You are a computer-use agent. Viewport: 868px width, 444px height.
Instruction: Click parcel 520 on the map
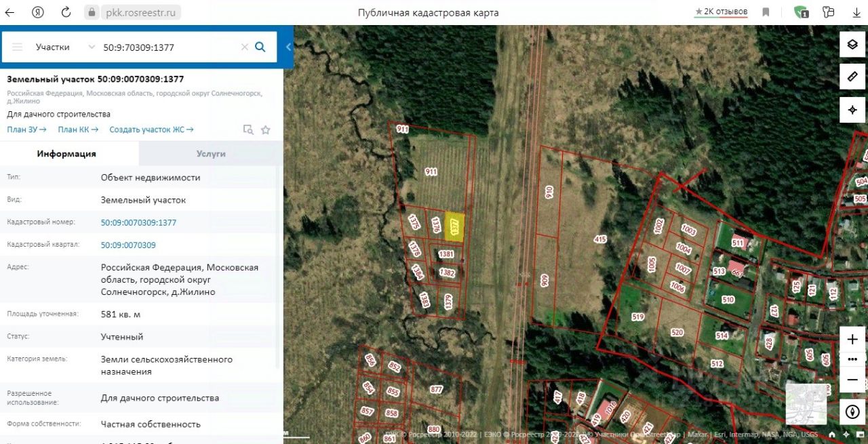click(x=677, y=332)
